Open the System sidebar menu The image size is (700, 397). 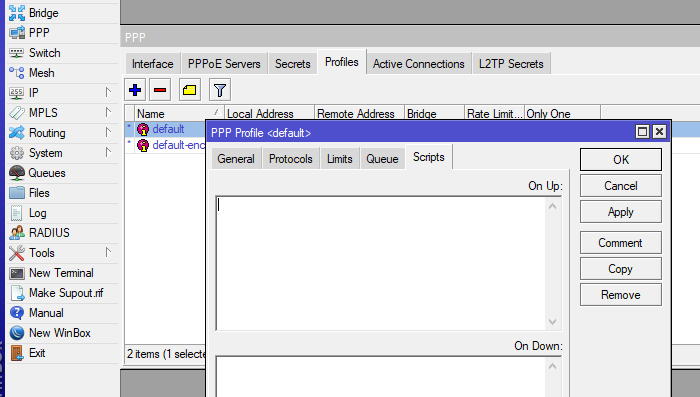(x=62, y=153)
